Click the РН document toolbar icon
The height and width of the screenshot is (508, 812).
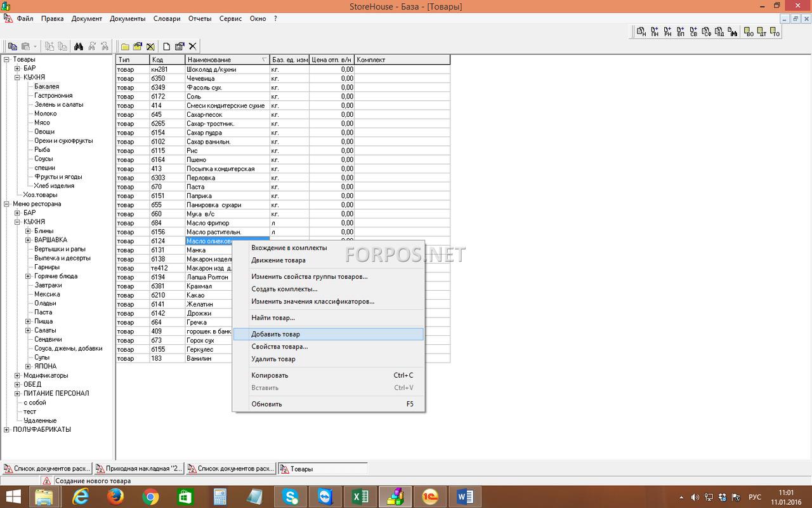coord(667,31)
